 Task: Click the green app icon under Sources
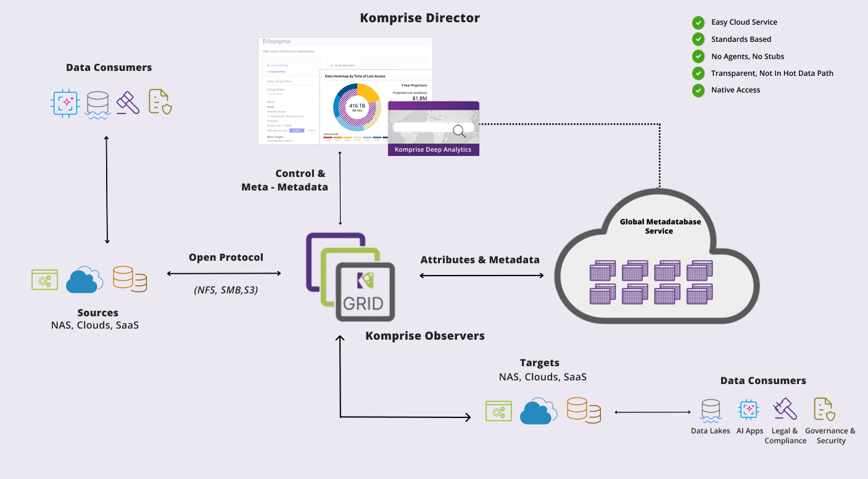(44, 279)
